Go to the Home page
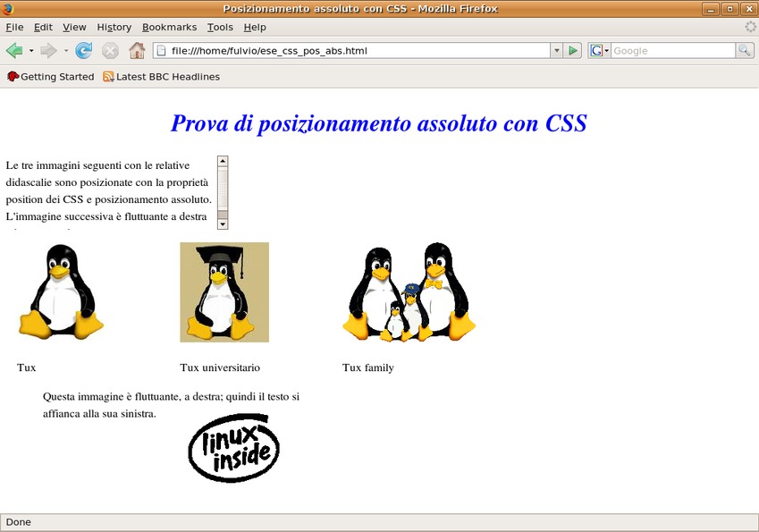The height and width of the screenshot is (532, 759). pyautogui.click(x=137, y=50)
